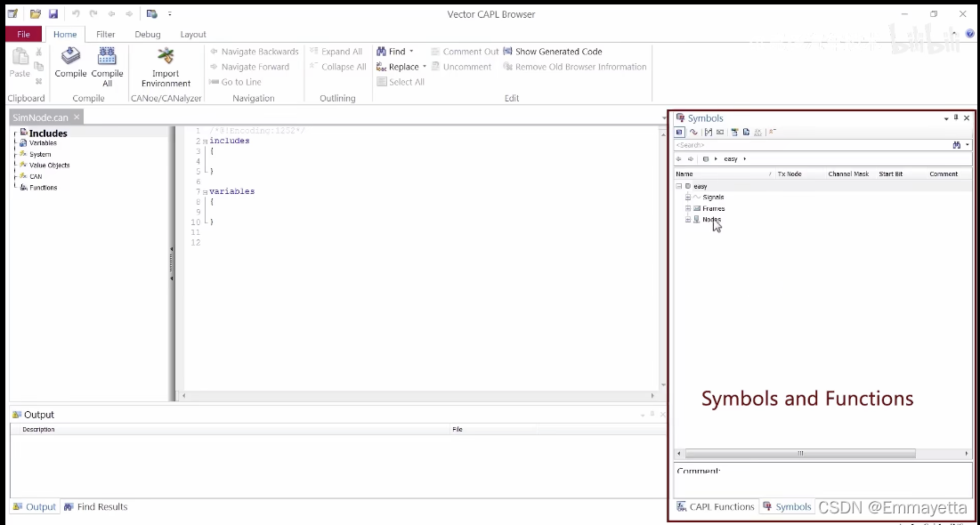The width and height of the screenshot is (980, 525).
Task: Open Import Environment tool
Action: (x=166, y=67)
